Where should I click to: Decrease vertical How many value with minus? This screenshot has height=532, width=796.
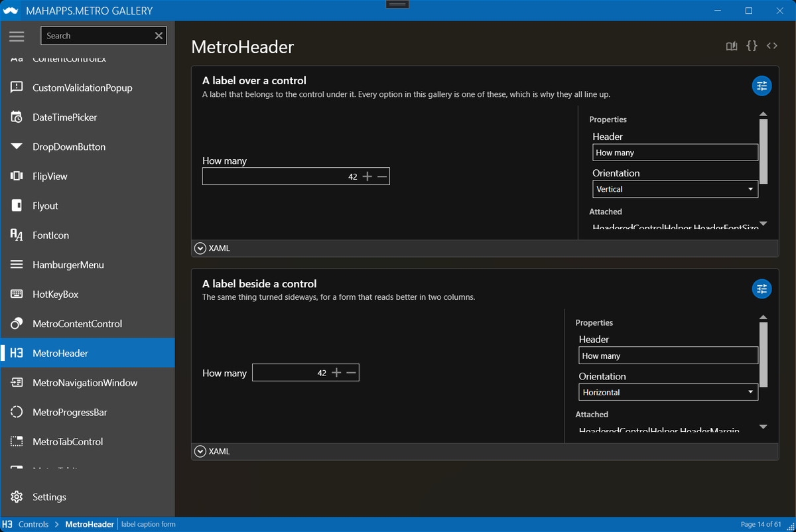[x=382, y=176]
